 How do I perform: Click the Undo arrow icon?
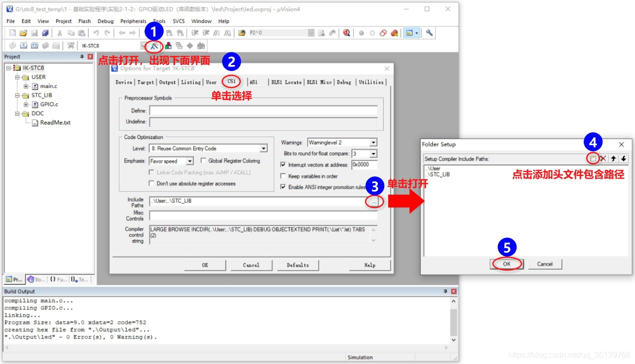click(x=96, y=33)
